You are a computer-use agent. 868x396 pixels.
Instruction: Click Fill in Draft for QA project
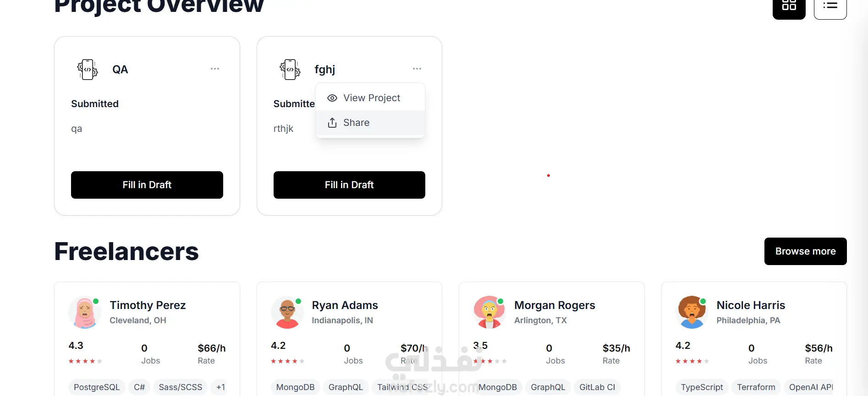pyautogui.click(x=147, y=185)
